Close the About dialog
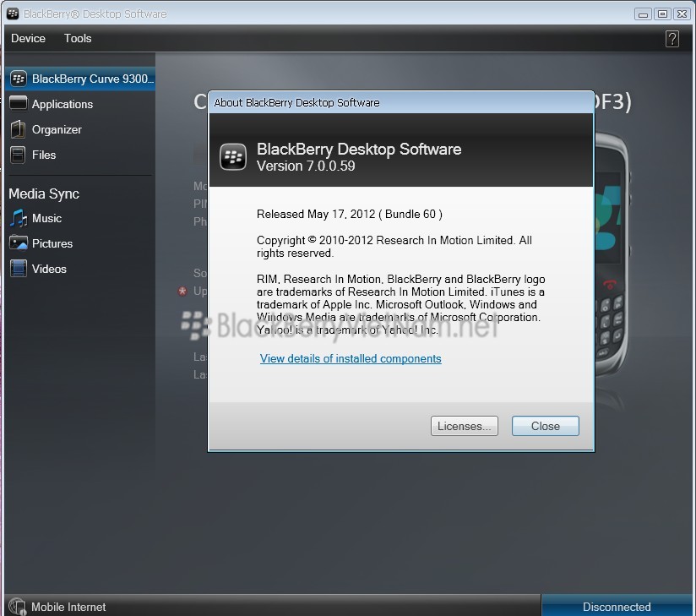Screen dimensions: 696x616 [x=546, y=426]
